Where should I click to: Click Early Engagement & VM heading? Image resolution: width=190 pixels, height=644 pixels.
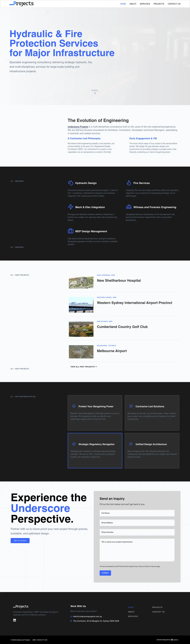click(143, 138)
